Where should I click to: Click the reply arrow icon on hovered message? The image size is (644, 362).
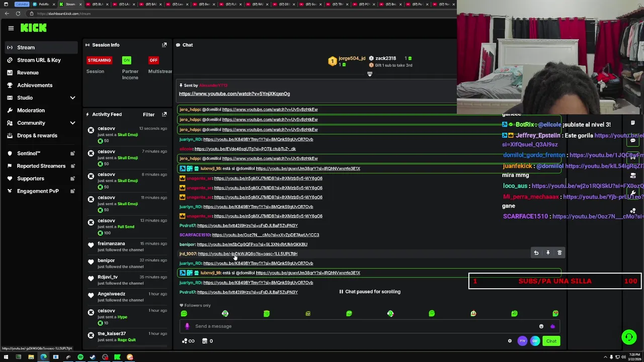point(536,253)
